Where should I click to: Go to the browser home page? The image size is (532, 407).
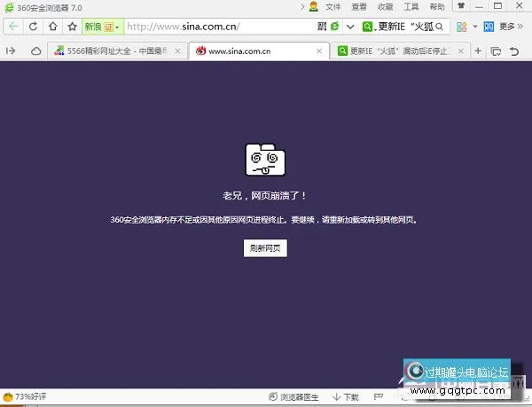coord(53,27)
